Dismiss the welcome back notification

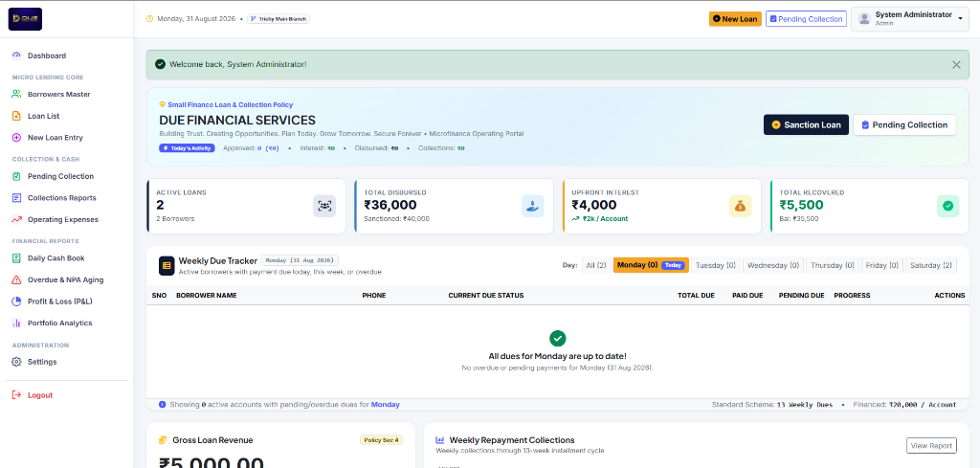coord(956,64)
